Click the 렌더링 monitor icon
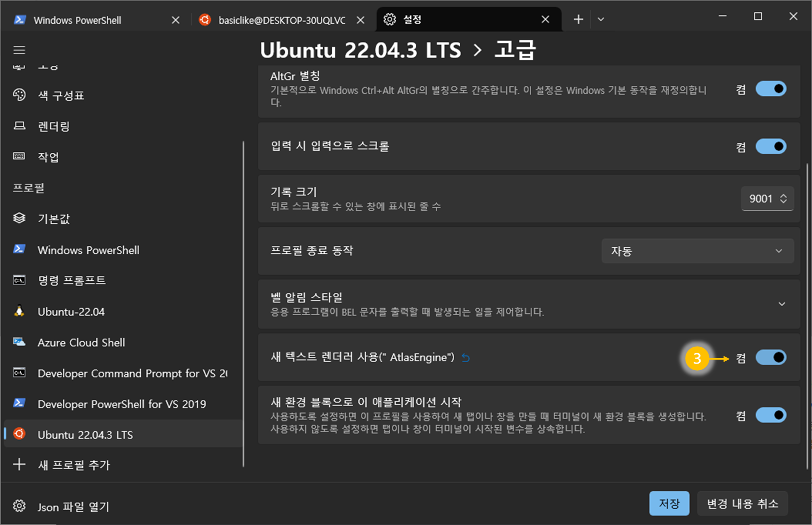812x525 pixels. click(x=19, y=126)
